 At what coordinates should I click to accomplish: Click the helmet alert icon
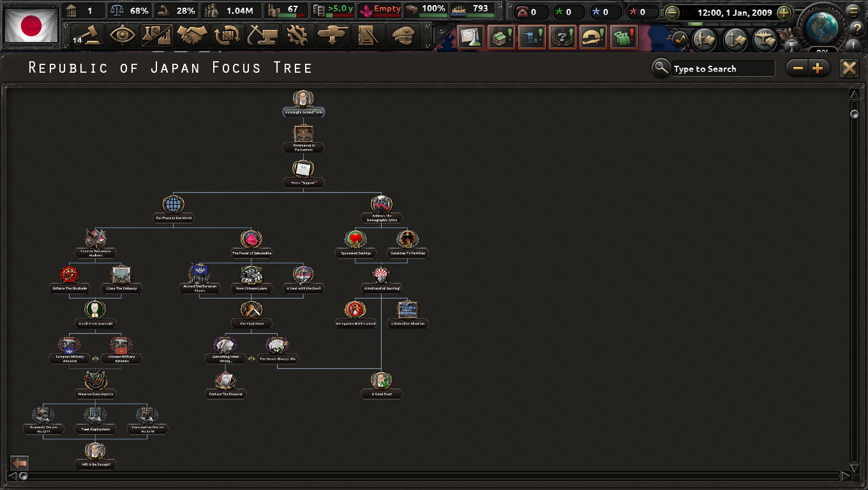593,37
